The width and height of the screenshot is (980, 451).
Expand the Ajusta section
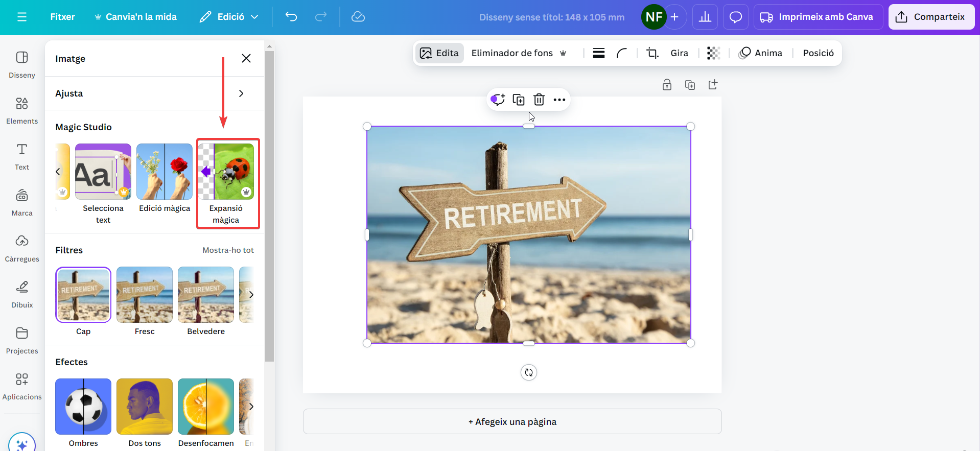154,93
